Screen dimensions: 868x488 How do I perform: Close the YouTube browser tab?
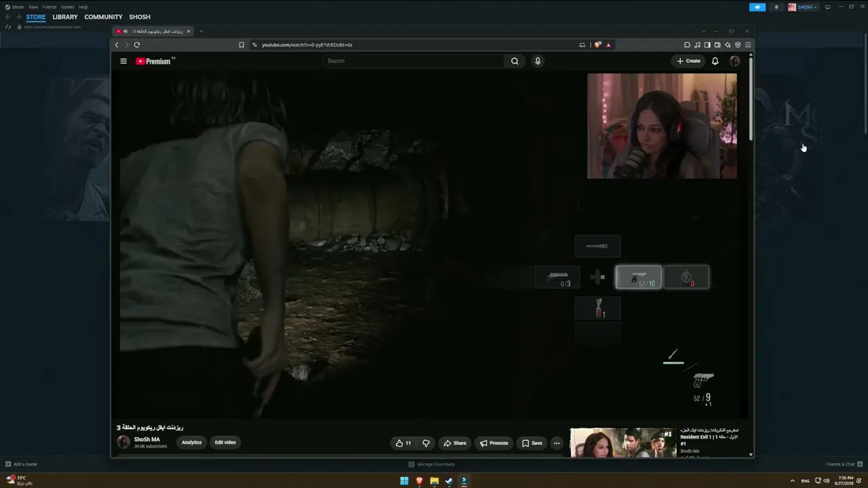pyautogui.click(x=189, y=31)
